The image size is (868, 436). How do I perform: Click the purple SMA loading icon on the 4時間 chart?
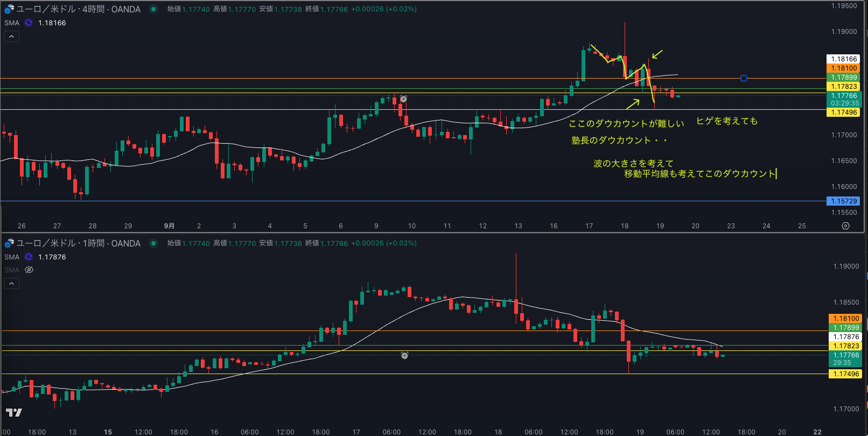pyautogui.click(x=29, y=23)
